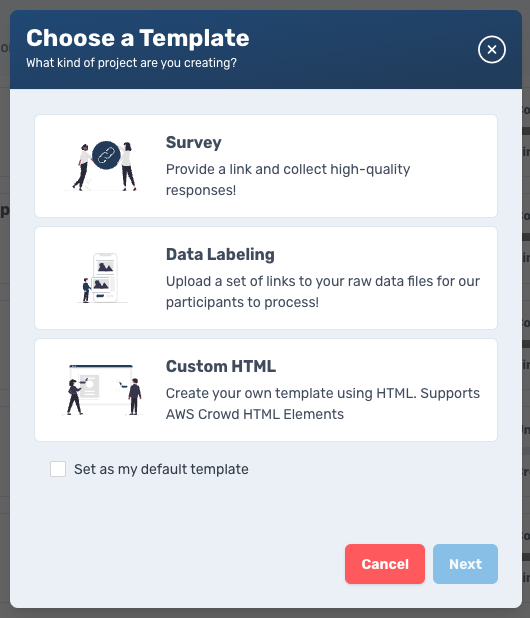Click the subtitle 'What kind of project'

point(131,63)
